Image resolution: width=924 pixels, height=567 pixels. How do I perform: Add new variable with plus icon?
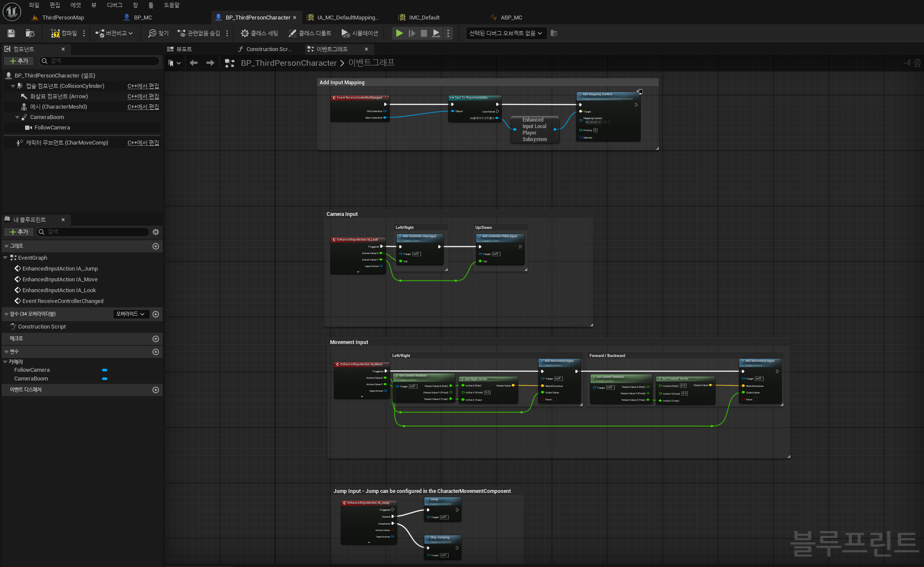tap(156, 352)
